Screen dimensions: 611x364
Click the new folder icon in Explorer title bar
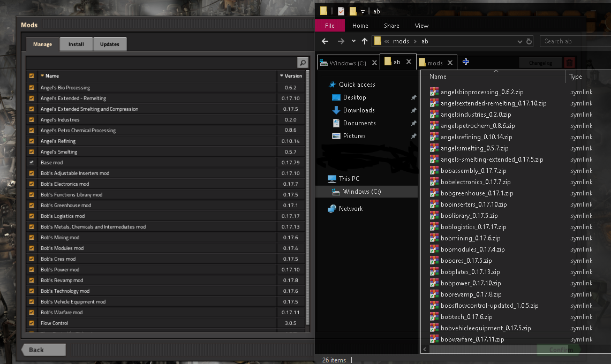(353, 11)
